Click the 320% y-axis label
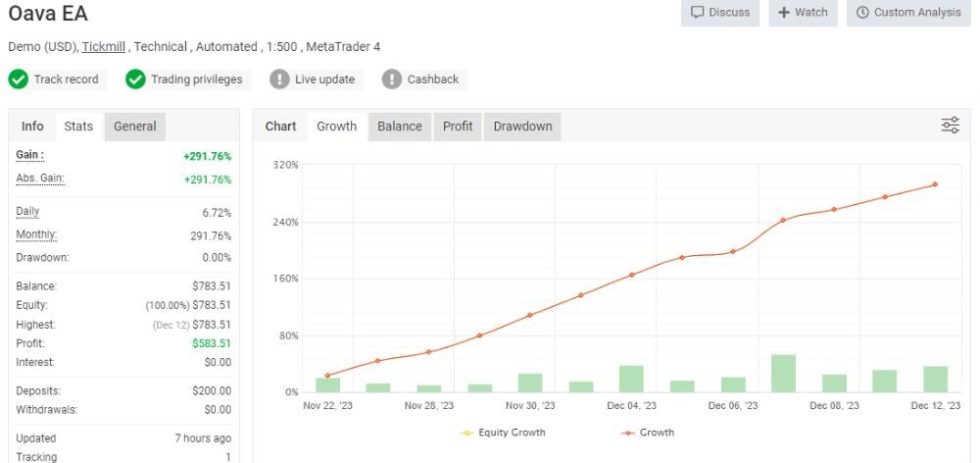 (285, 165)
